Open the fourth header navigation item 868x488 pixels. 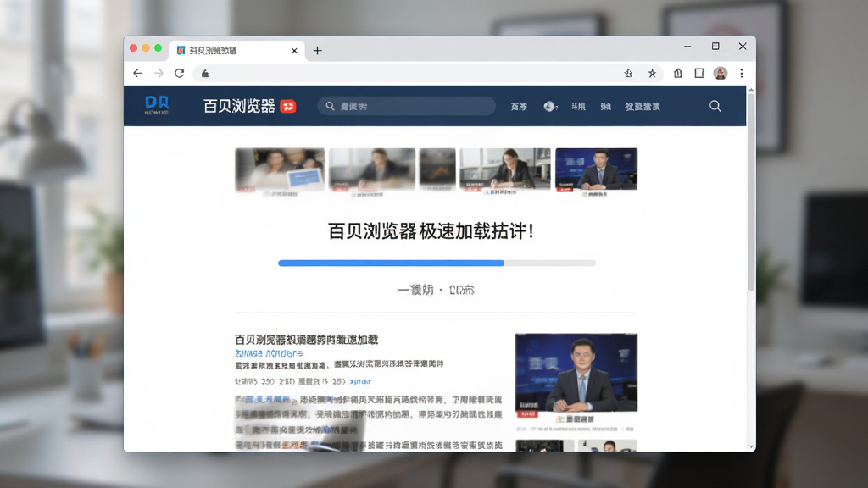605,106
